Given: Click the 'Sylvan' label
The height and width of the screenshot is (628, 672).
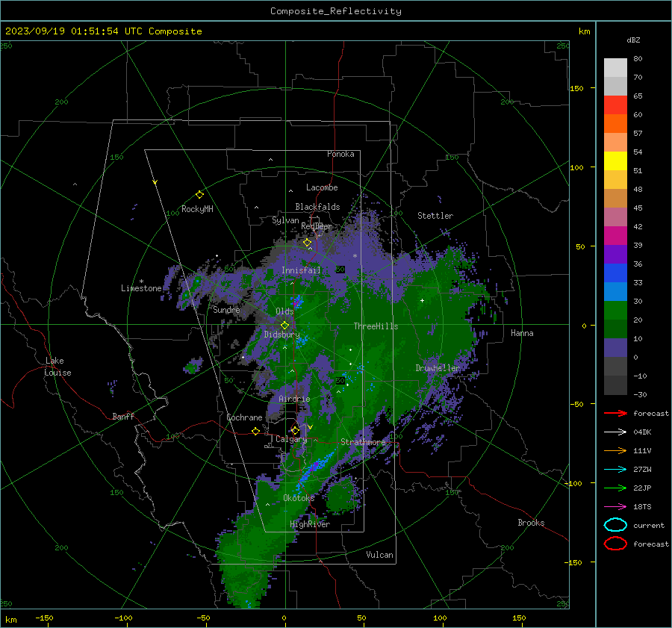Looking at the screenshot, I should (285, 220).
